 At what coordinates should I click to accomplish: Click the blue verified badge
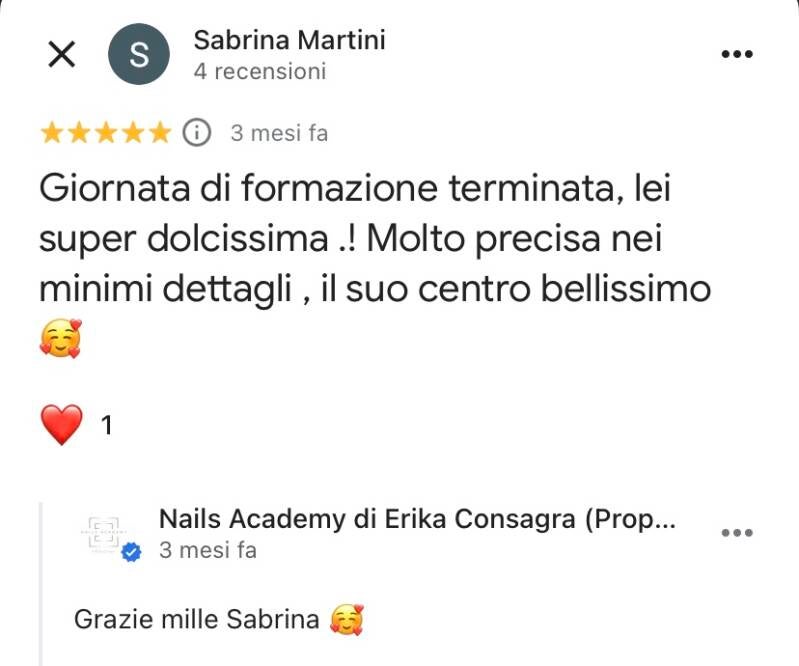pos(131,551)
